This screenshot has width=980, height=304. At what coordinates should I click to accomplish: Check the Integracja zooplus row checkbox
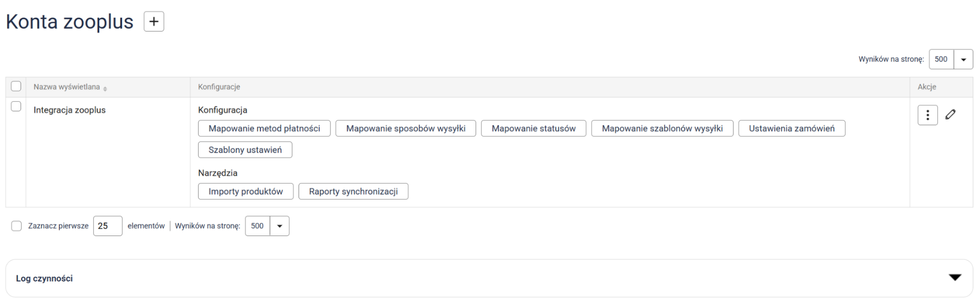16,106
